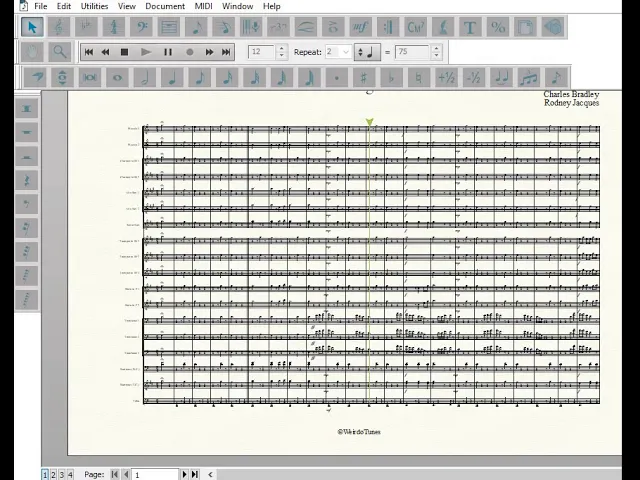This screenshot has height=480, width=640.
Task: Increase the tempo value with up arrow
Action: coord(436,48)
